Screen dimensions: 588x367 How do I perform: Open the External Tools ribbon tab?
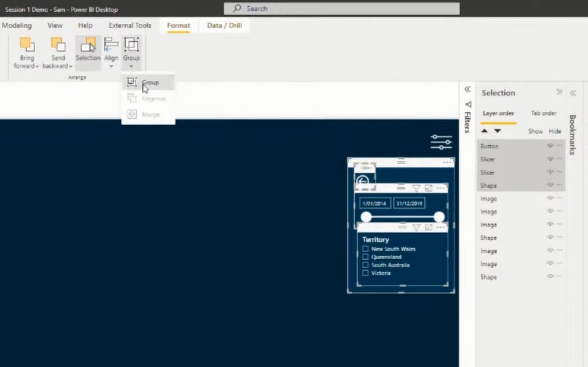130,25
